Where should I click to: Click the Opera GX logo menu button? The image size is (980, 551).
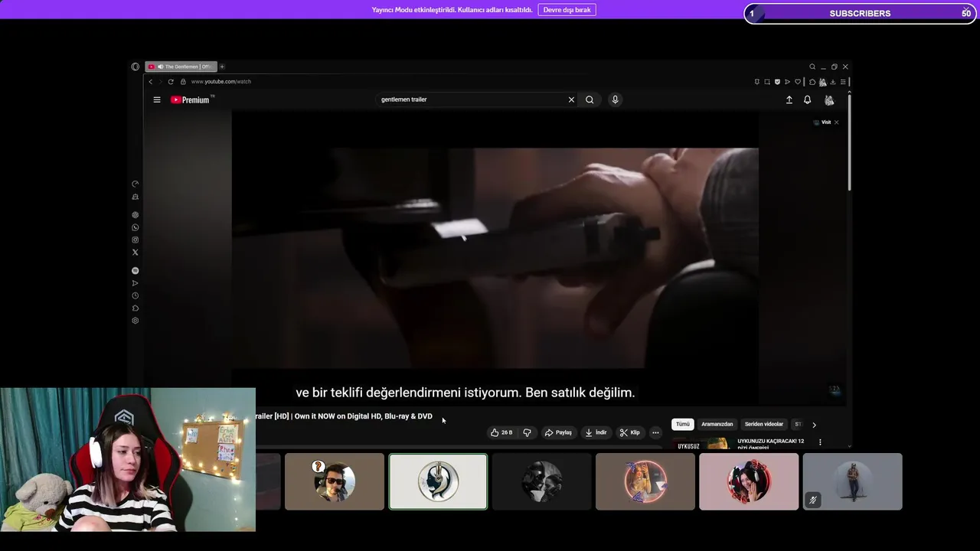coord(136,67)
